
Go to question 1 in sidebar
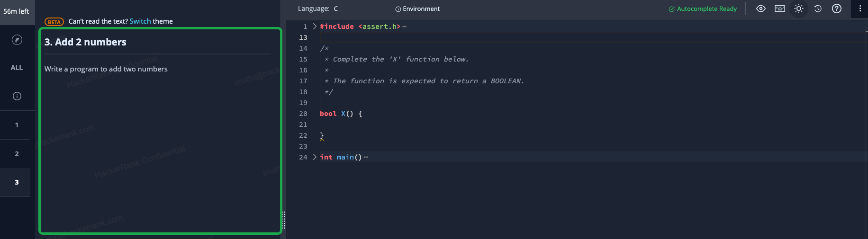click(17, 125)
